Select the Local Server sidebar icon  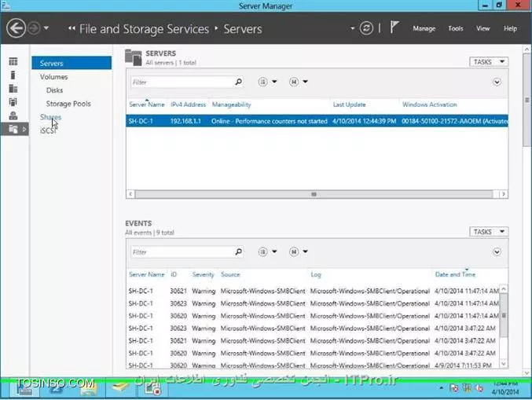point(13,75)
